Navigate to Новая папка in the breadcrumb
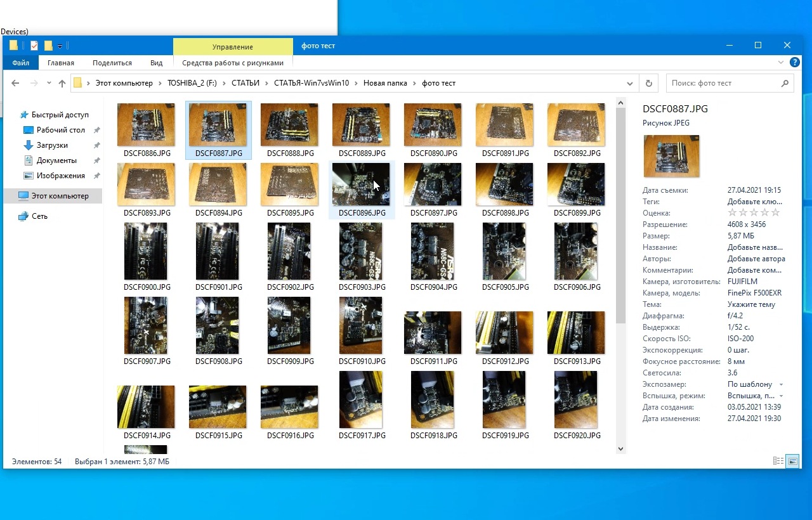This screenshot has width=812, height=520. 385,83
